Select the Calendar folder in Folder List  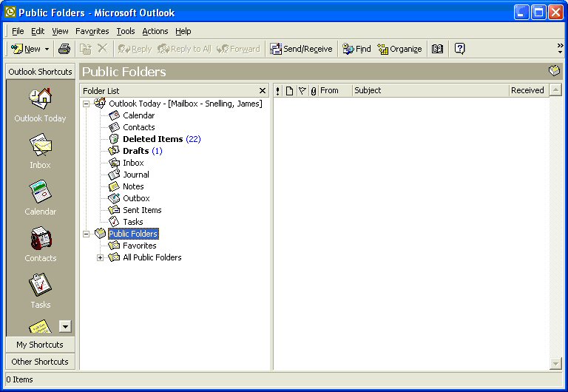(139, 115)
